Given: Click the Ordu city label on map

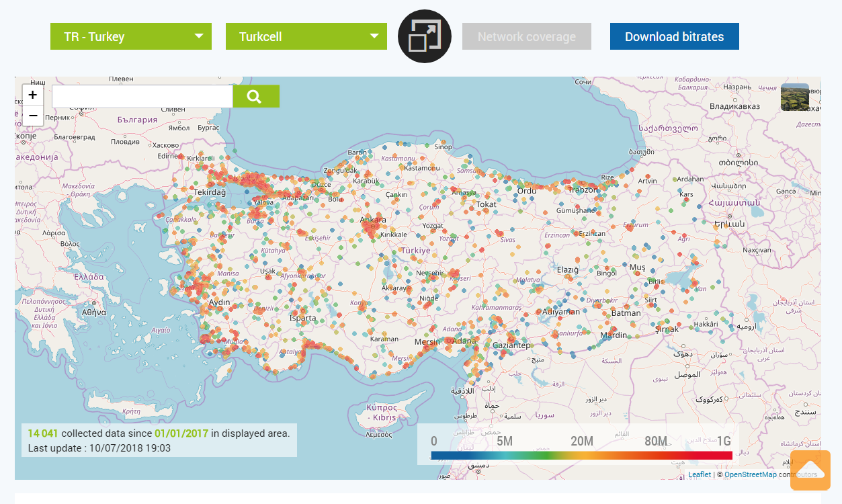Looking at the screenshot, I should 527,191.
